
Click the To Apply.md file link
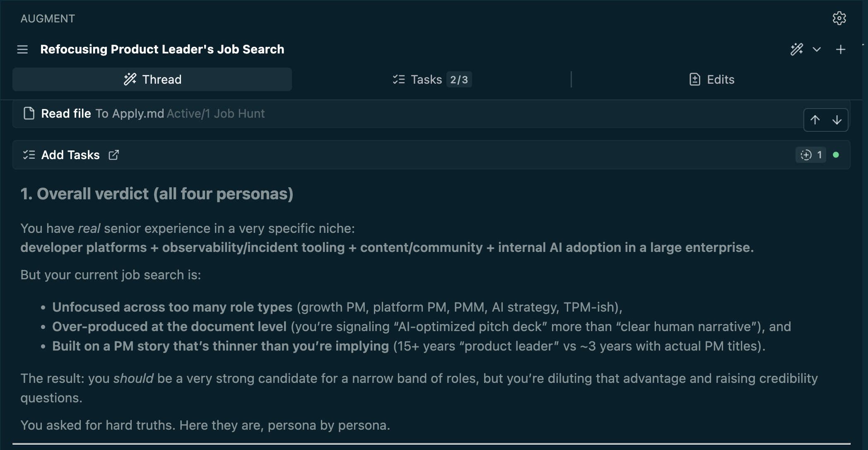pos(130,114)
